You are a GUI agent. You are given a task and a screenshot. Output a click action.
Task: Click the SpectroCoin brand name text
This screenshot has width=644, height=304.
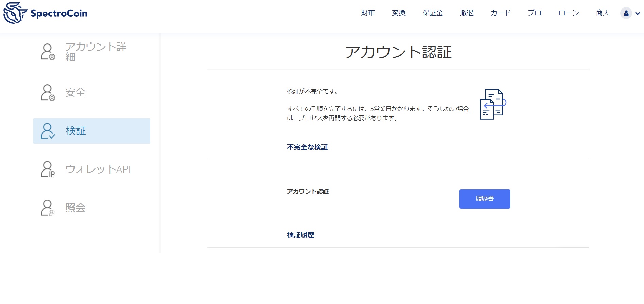[59, 13]
